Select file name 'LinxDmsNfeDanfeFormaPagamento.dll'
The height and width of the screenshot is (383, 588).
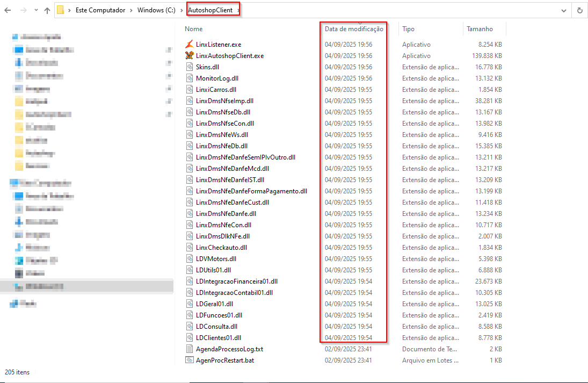pos(251,191)
